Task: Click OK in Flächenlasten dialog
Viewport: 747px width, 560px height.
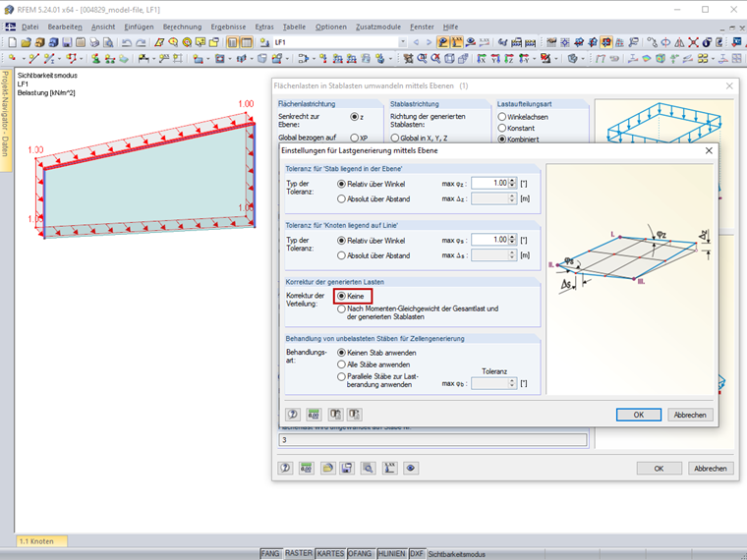Action: pos(659,469)
